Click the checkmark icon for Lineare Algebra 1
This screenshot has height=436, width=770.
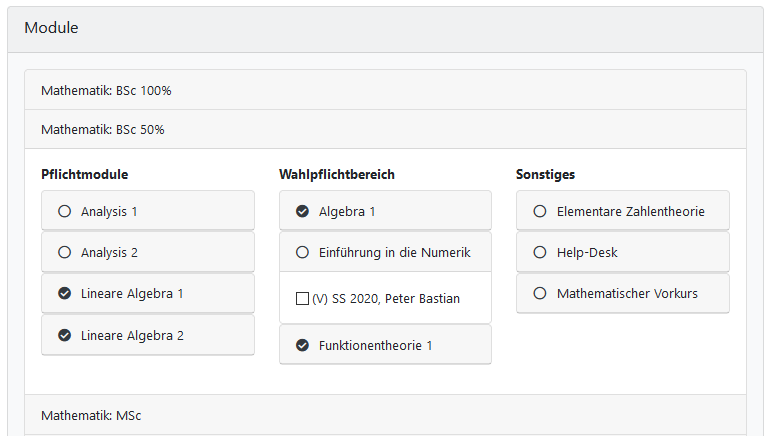[65, 293]
